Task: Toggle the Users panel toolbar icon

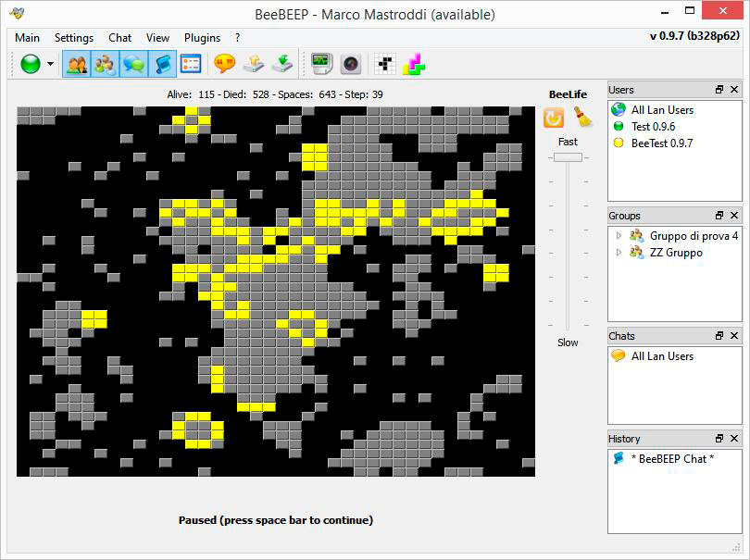Action: click(77, 64)
